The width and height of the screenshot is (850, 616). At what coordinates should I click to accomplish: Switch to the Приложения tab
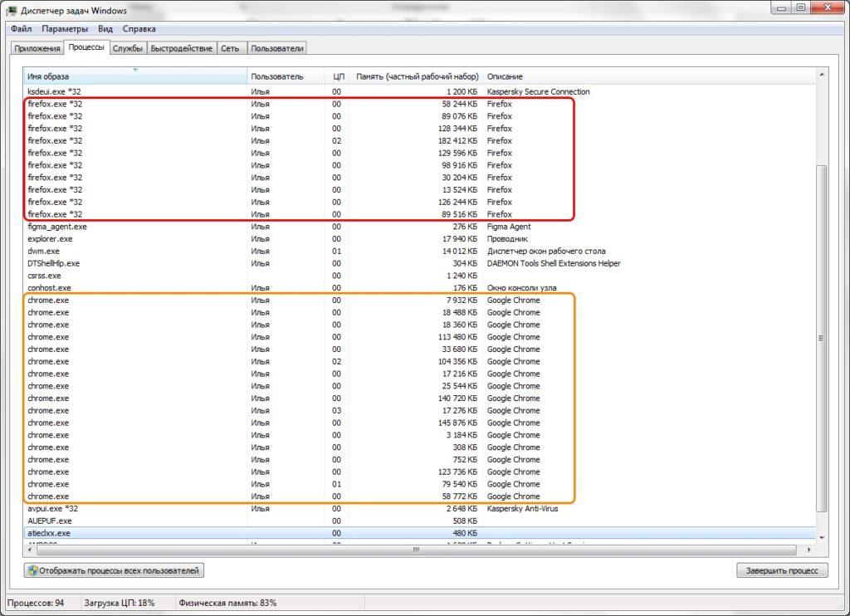coord(37,48)
